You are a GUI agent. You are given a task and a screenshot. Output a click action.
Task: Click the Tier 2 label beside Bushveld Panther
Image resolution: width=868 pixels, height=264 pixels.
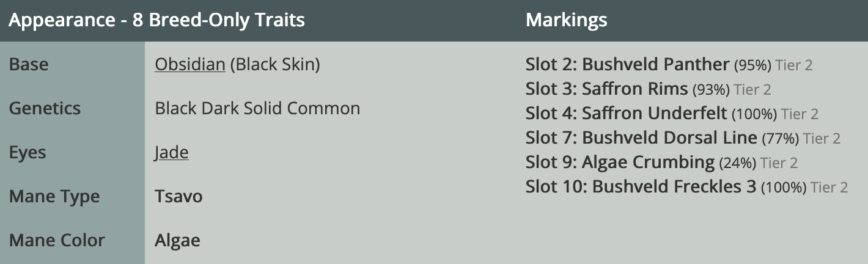coord(794,65)
